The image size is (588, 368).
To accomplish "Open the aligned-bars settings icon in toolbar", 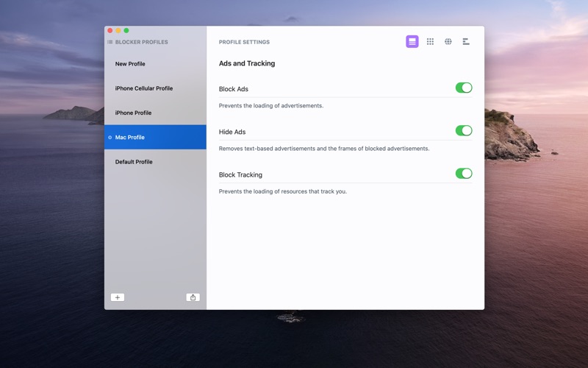I will (466, 42).
